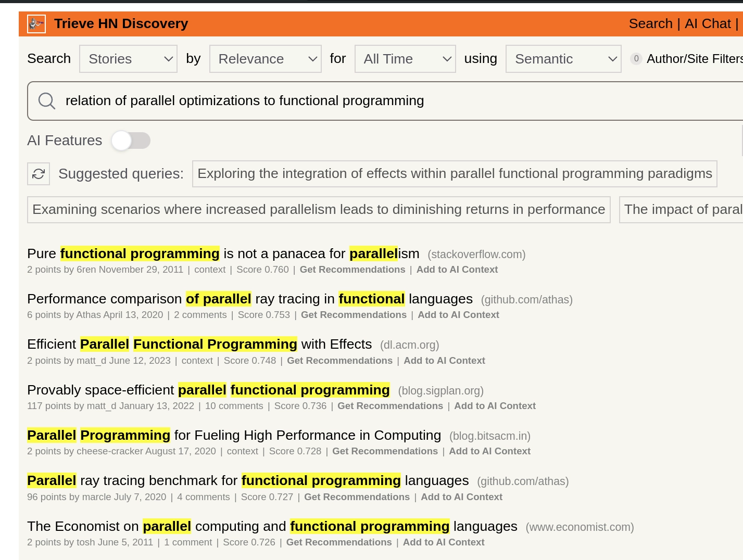Click the blog.bitsacm.in domain link

click(x=490, y=436)
